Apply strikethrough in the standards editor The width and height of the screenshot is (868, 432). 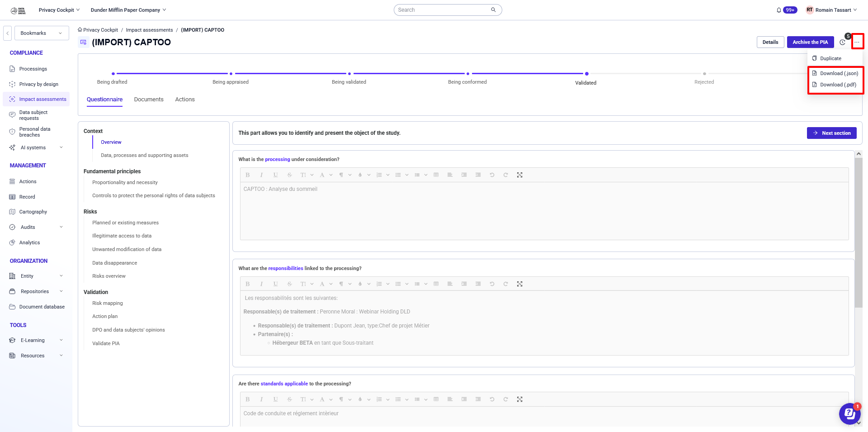289,399
